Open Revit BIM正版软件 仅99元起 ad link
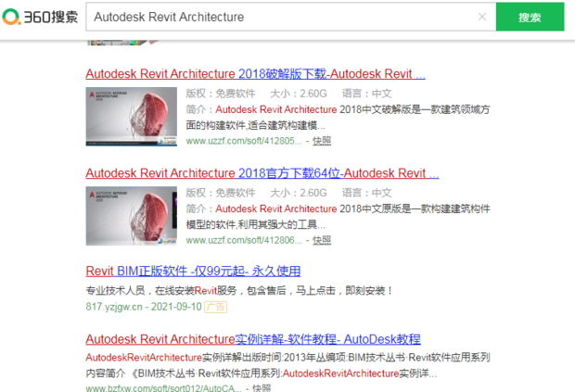 [x=193, y=272]
